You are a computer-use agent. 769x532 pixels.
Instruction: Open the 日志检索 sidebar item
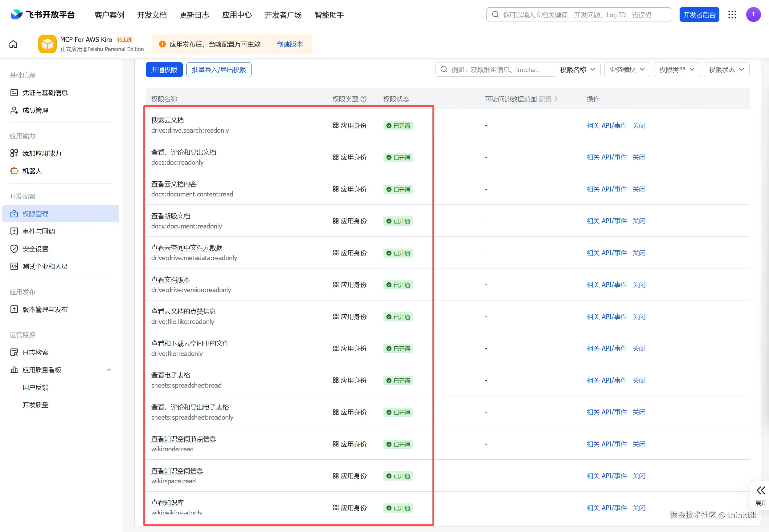coord(35,352)
